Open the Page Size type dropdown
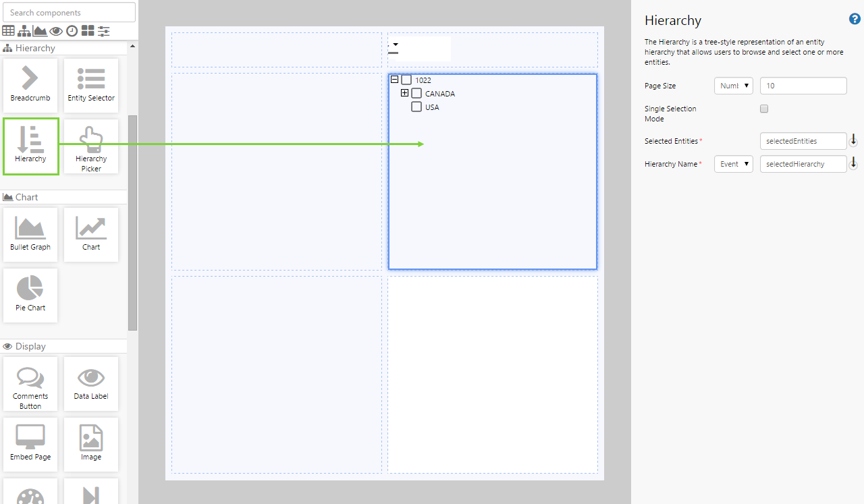864x504 pixels. (733, 86)
